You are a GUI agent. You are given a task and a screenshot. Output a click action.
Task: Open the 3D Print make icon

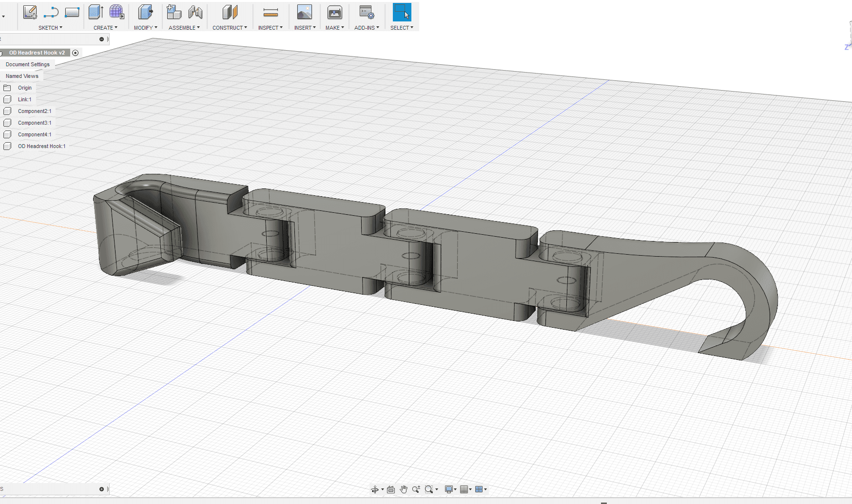click(x=335, y=12)
